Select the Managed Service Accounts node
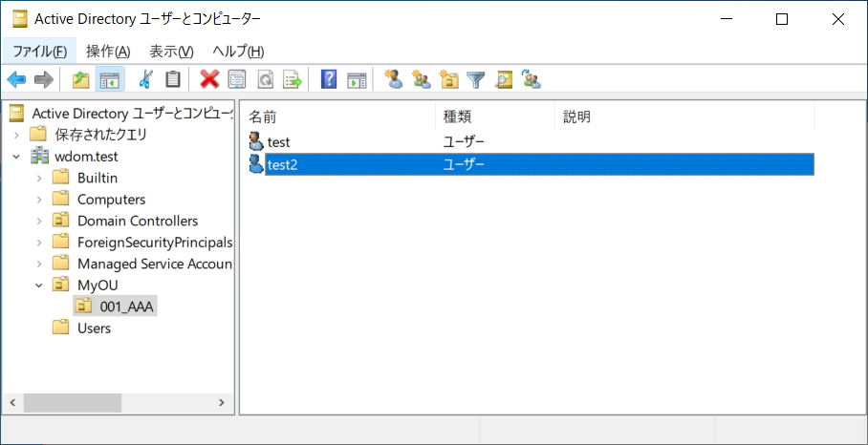Screen dimensions: 868x445 pos(155,264)
